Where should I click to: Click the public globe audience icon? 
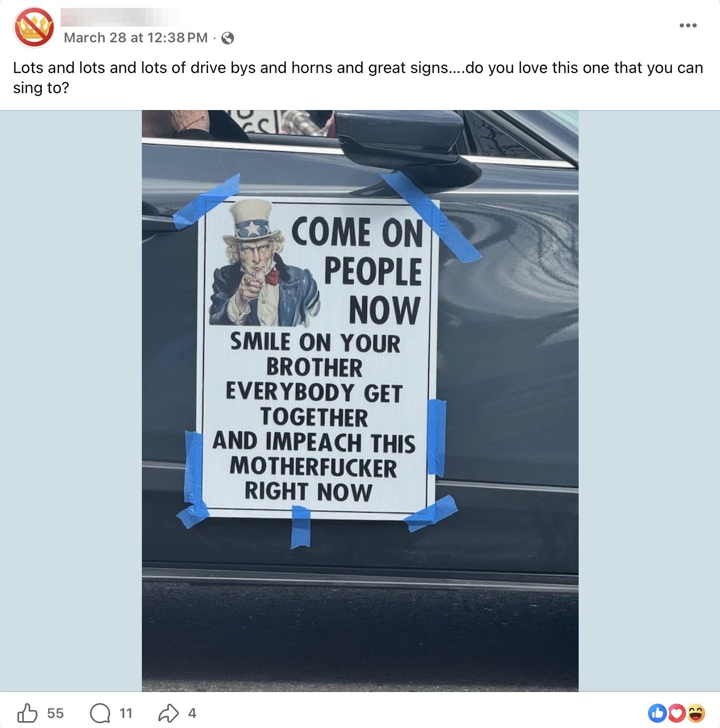(228, 38)
